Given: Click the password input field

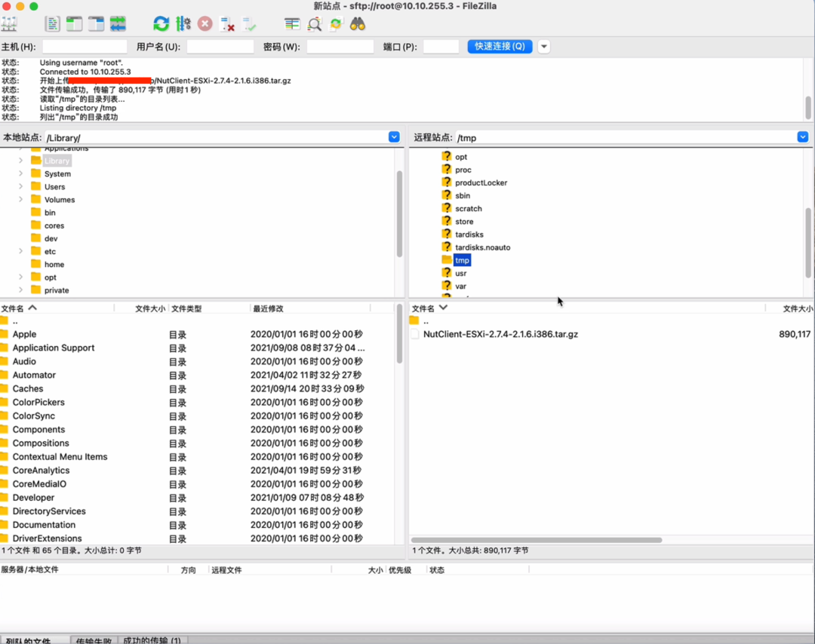Looking at the screenshot, I should point(340,47).
